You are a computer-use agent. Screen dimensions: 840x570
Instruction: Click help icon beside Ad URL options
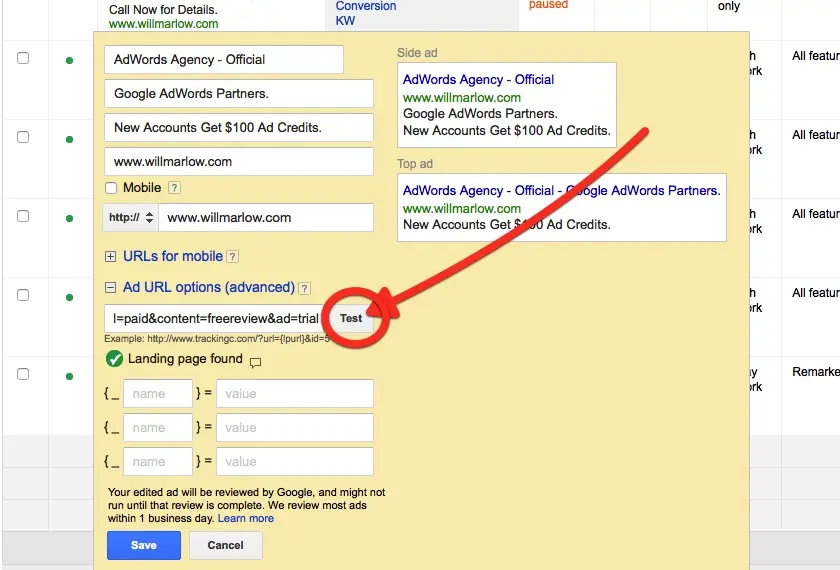pos(304,288)
